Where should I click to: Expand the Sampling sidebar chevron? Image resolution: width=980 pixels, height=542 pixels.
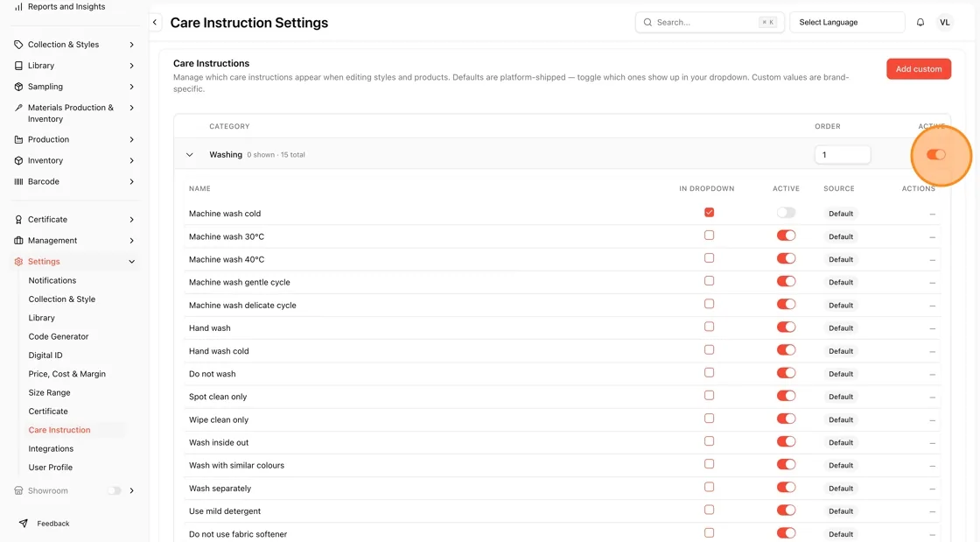point(132,87)
